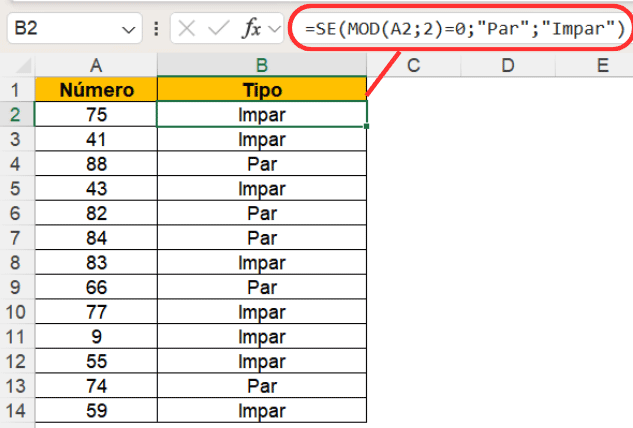Select column A header

[x=96, y=66]
